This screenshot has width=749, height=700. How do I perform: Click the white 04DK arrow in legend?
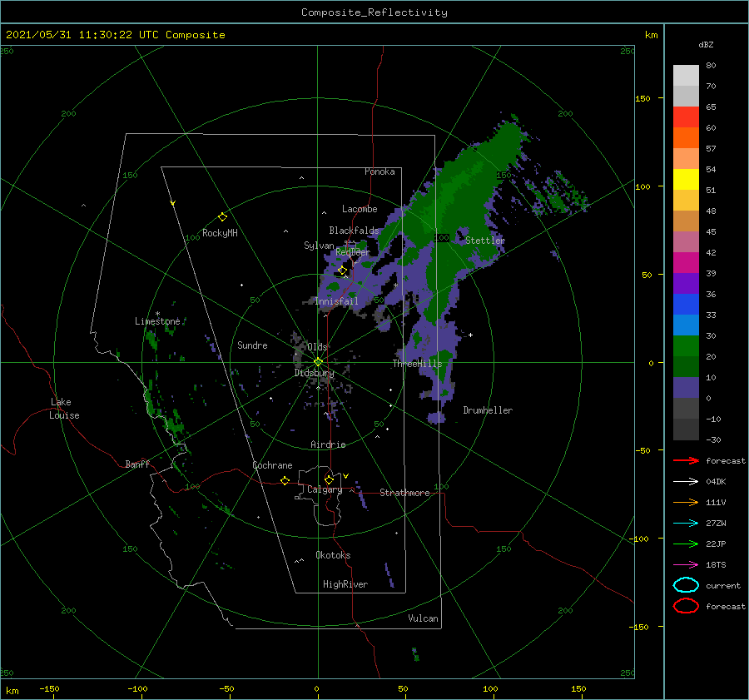686,481
